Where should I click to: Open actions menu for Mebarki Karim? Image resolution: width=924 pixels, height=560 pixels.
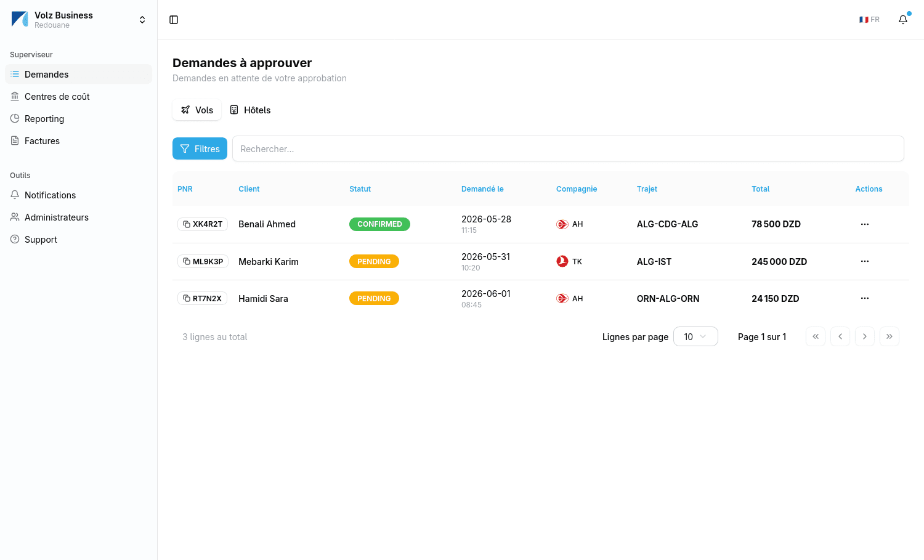[x=865, y=261]
